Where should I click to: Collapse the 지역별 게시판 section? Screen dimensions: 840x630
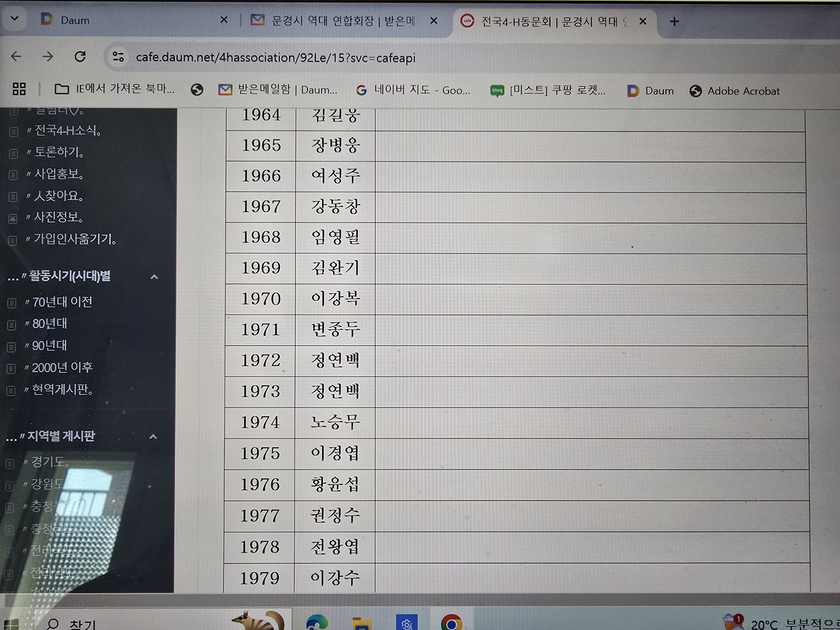[153, 437]
